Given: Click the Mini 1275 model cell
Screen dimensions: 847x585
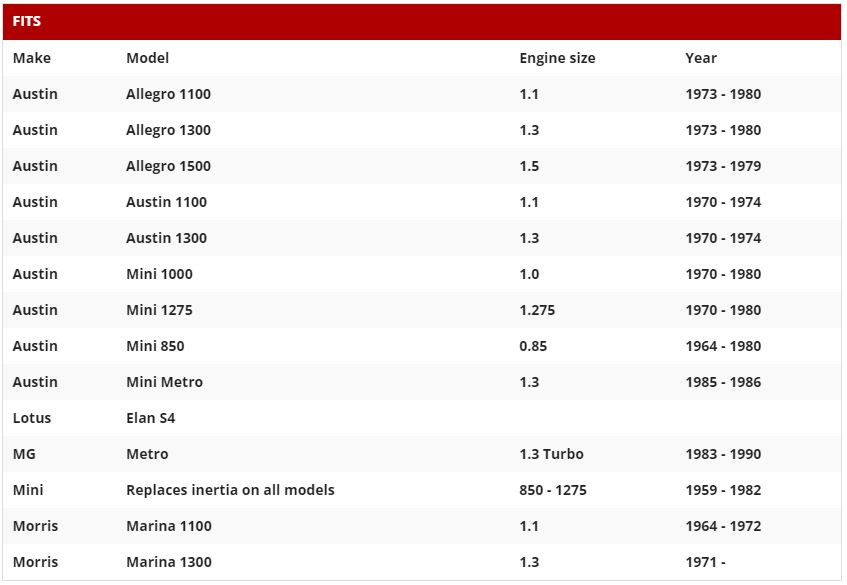Looking at the screenshot, I should coord(159,310).
